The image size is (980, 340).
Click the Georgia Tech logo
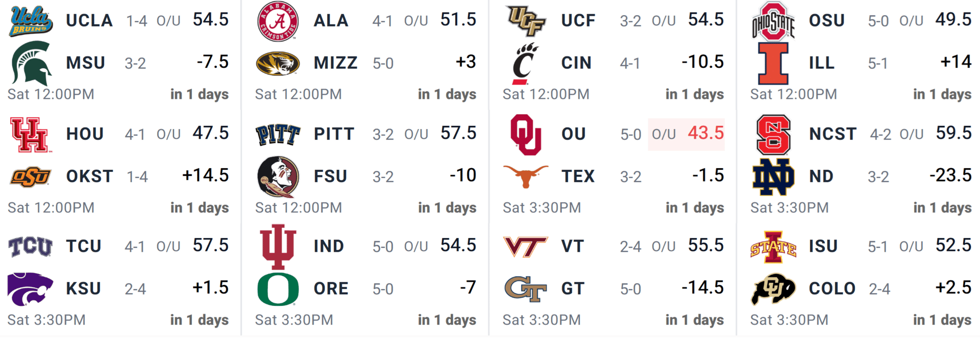[x=526, y=289]
